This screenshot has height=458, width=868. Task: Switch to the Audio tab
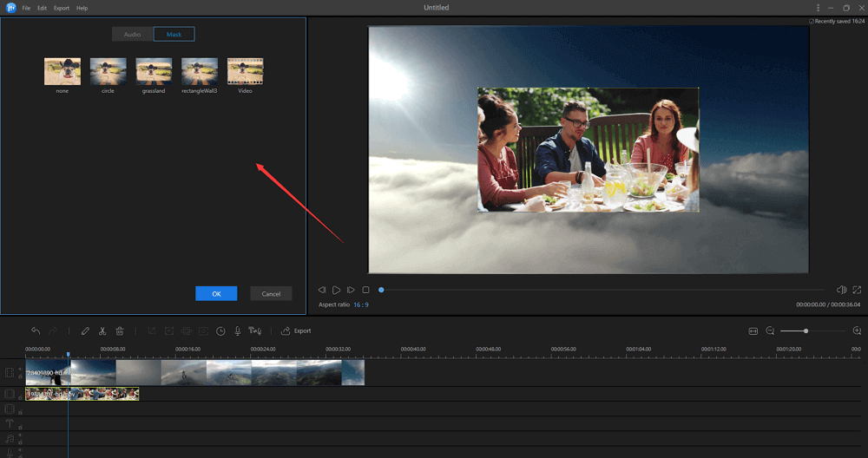click(x=133, y=34)
